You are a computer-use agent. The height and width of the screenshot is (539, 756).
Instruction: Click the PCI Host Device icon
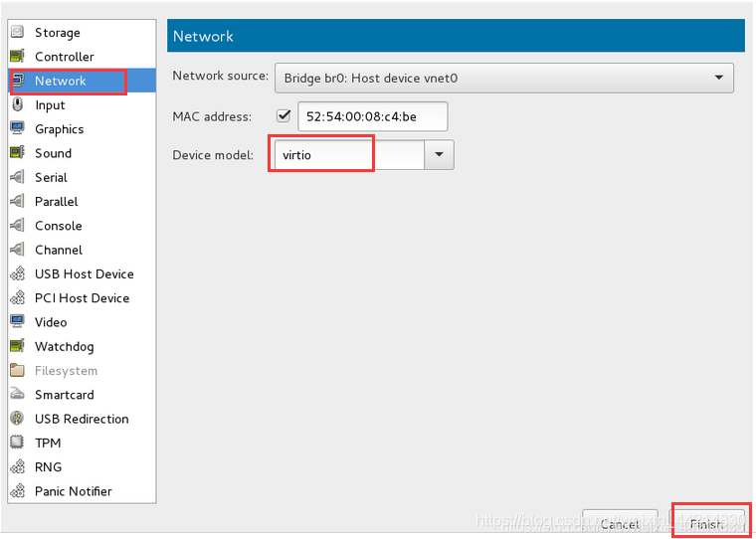(x=17, y=298)
